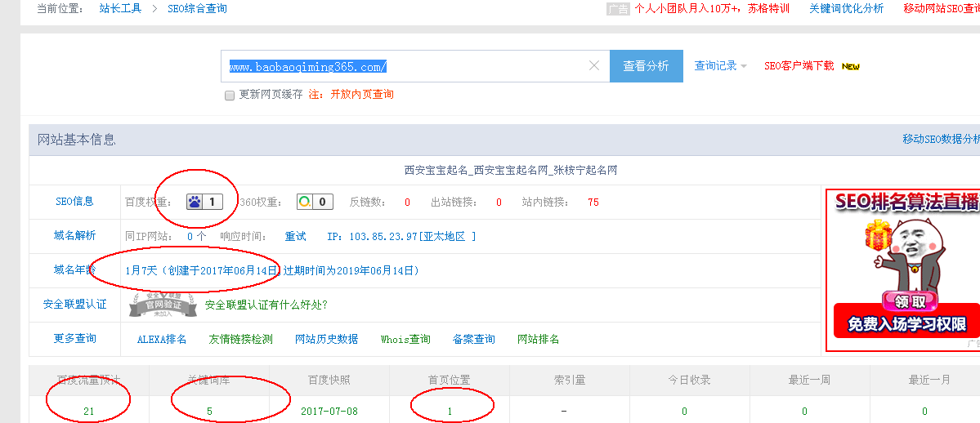Click the 最近一周 value 0

pyautogui.click(x=804, y=411)
